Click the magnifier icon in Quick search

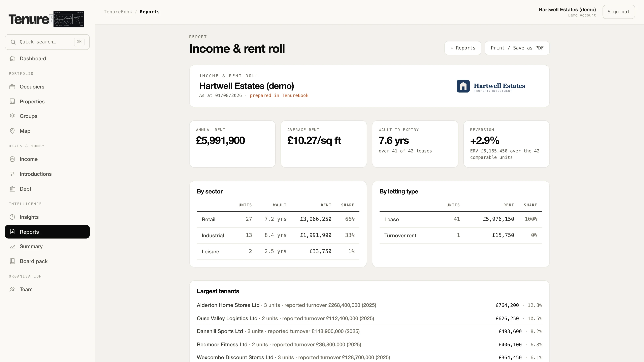13,42
